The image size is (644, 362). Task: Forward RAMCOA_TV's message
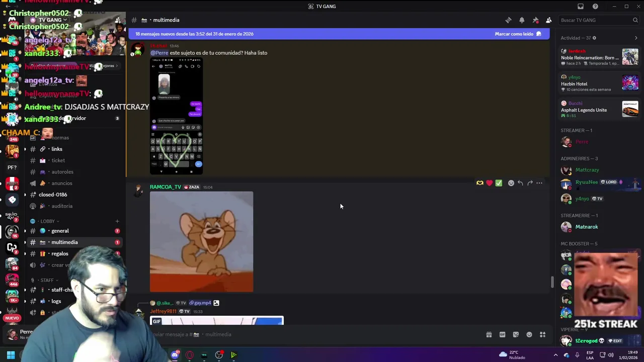tap(530, 183)
